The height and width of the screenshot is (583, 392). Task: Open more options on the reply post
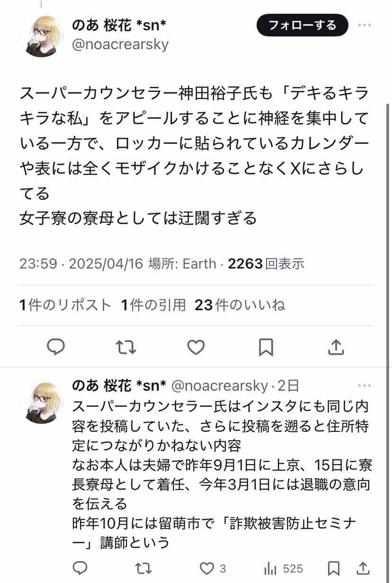(365, 386)
